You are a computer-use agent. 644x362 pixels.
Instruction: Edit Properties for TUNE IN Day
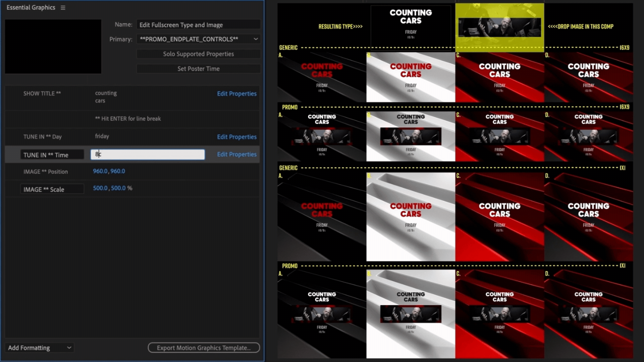point(236,137)
